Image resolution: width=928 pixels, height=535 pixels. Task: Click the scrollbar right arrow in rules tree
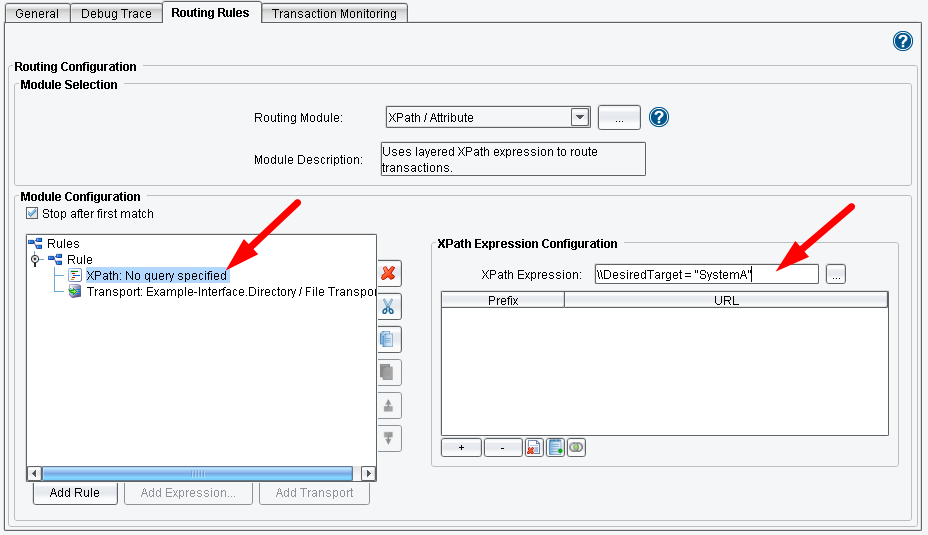[x=368, y=474]
